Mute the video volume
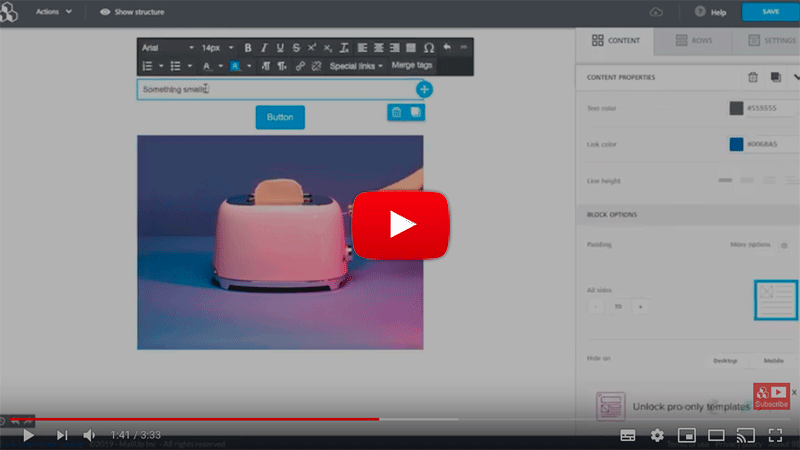Image resolution: width=800 pixels, height=450 pixels. pyautogui.click(x=89, y=435)
